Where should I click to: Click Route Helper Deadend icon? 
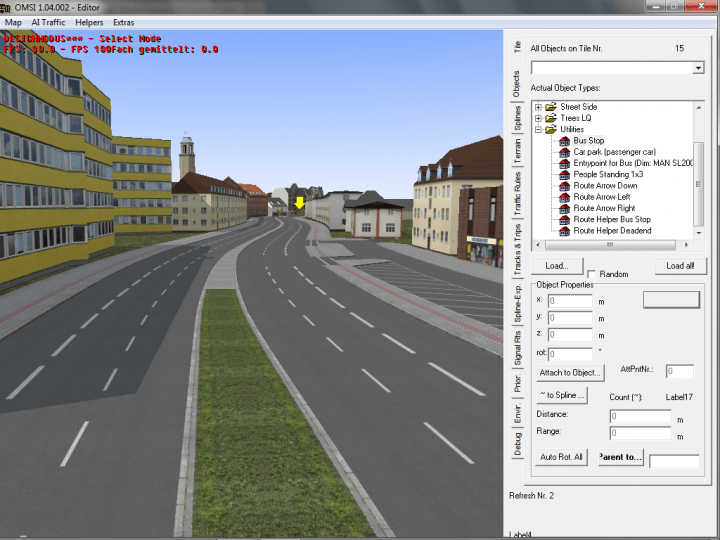pos(564,231)
